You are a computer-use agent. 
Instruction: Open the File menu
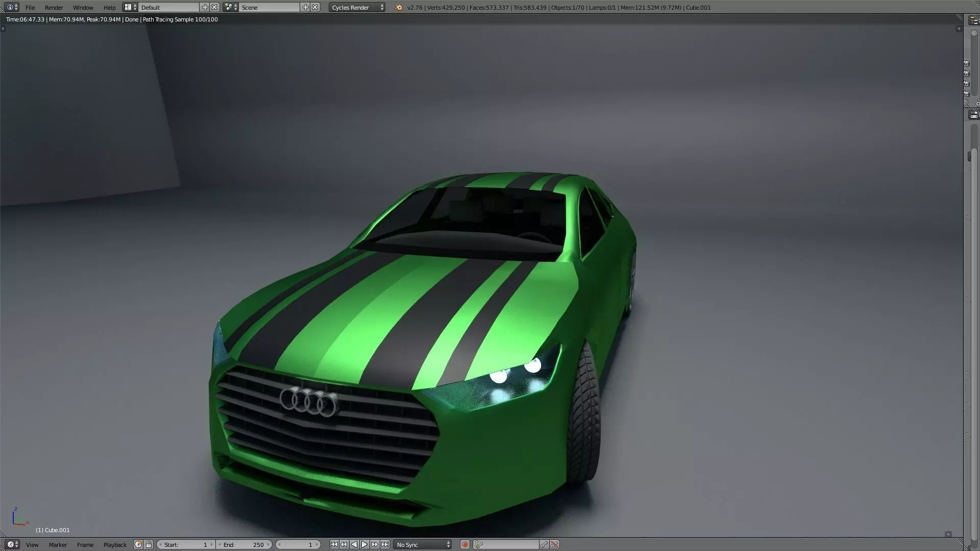tap(30, 8)
